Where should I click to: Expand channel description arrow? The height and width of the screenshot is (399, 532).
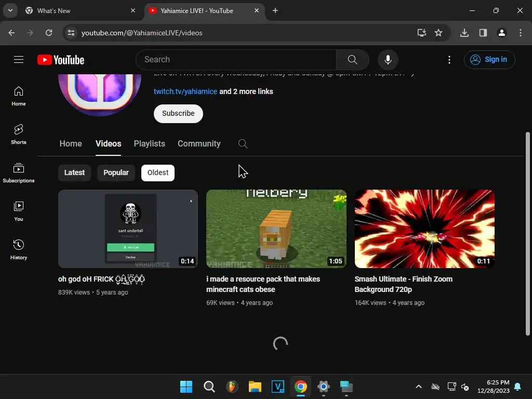coord(413,75)
